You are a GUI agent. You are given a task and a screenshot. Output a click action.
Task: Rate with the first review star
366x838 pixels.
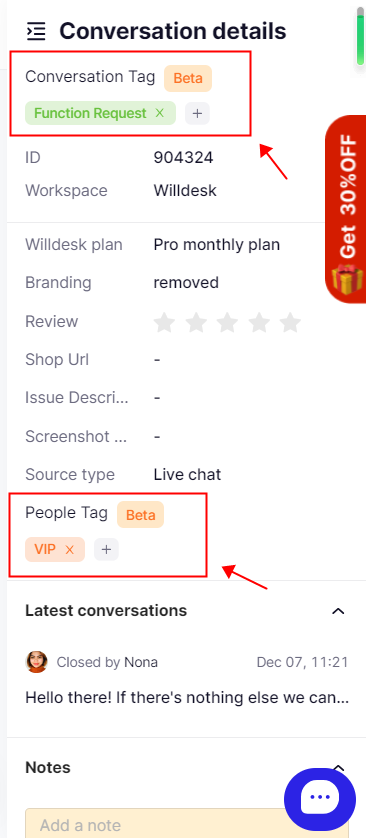(164, 322)
